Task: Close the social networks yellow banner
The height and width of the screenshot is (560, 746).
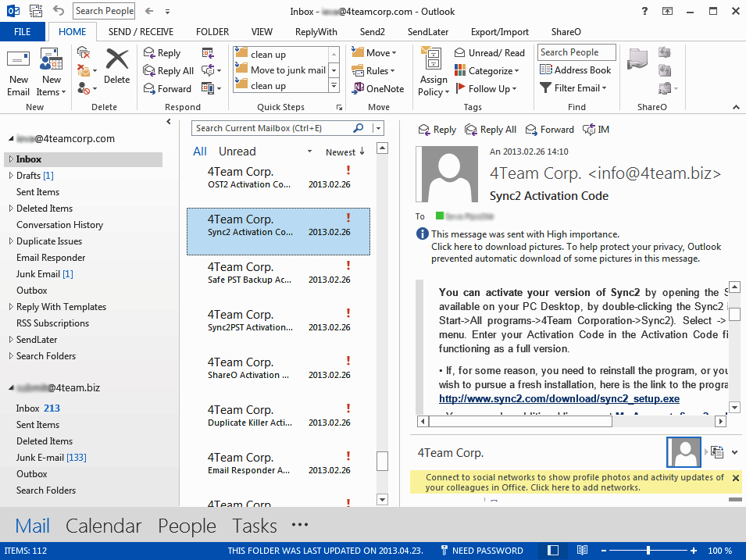Action: pos(736,478)
